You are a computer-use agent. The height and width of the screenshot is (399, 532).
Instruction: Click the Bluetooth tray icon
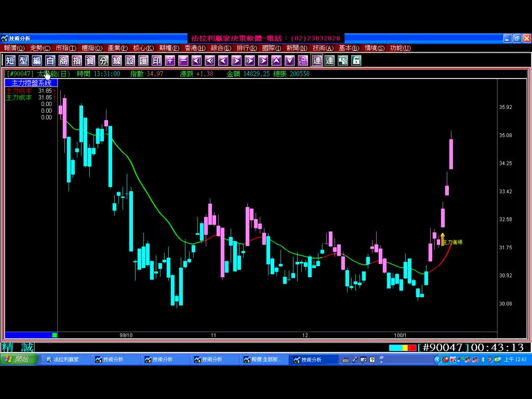(x=483, y=360)
